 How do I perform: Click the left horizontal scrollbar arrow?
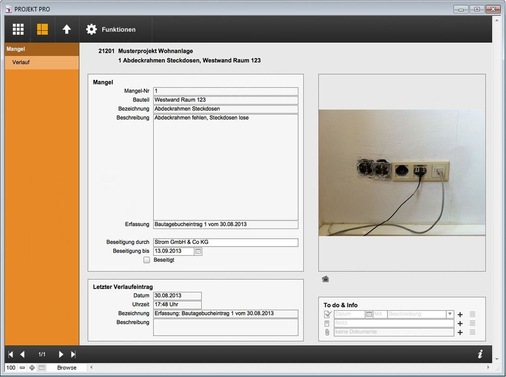[x=91, y=368]
